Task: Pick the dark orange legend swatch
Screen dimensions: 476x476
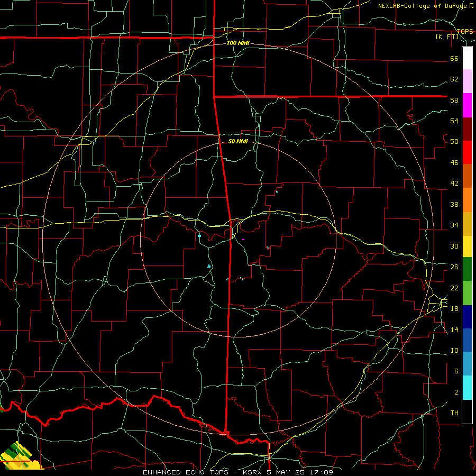Action: 467,176
